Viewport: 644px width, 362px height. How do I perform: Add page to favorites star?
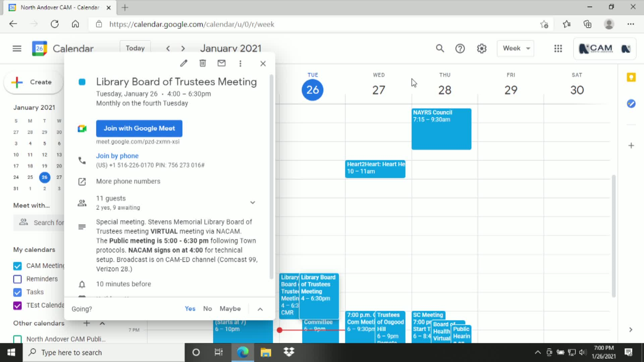pos(544,24)
